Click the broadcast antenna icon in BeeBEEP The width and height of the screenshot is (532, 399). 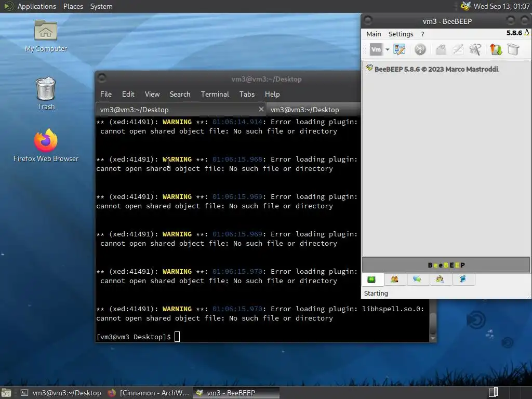click(x=420, y=49)
